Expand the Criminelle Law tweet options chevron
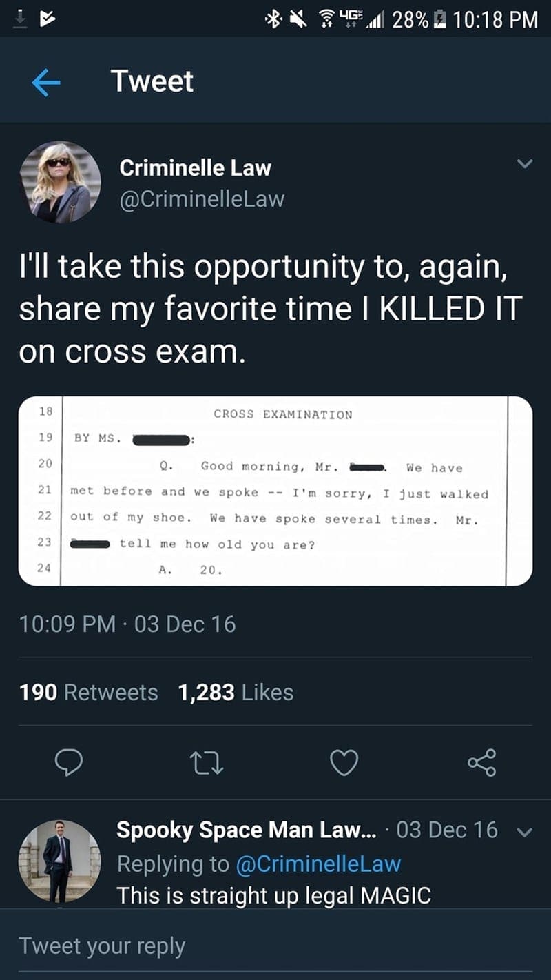Image resolution: width=551 pixels, height=980 pixels. click(x=525, y=165)
